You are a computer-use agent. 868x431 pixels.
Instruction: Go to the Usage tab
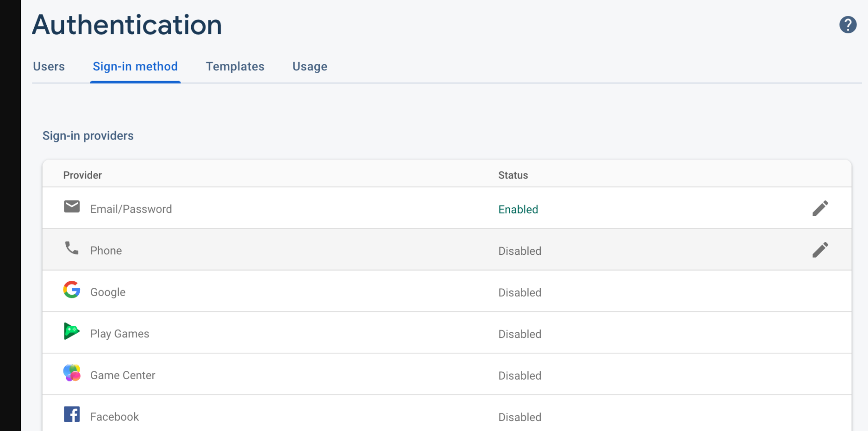310,67
